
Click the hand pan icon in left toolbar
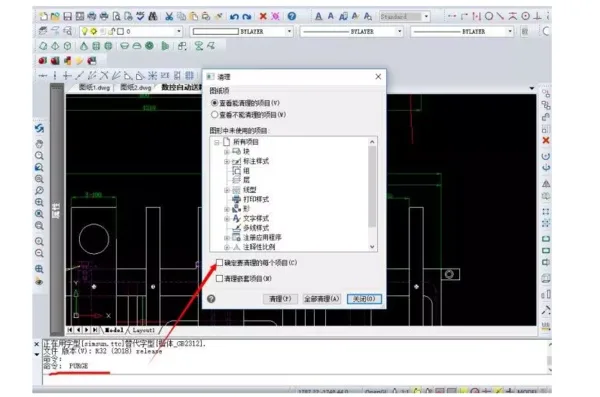click(x=39, y=144)
